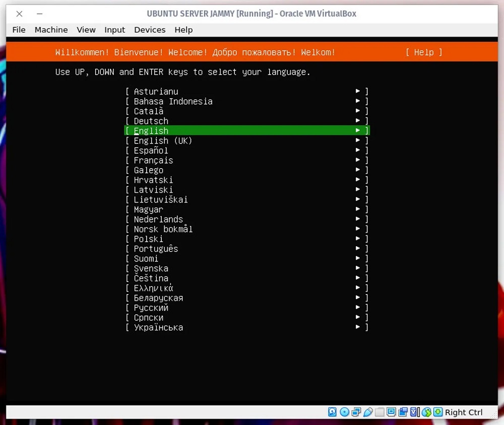This screenshot has height=425, width=504.
Task: Select Русский language entry
Action: pyautogui.click(x=247, y=308)
